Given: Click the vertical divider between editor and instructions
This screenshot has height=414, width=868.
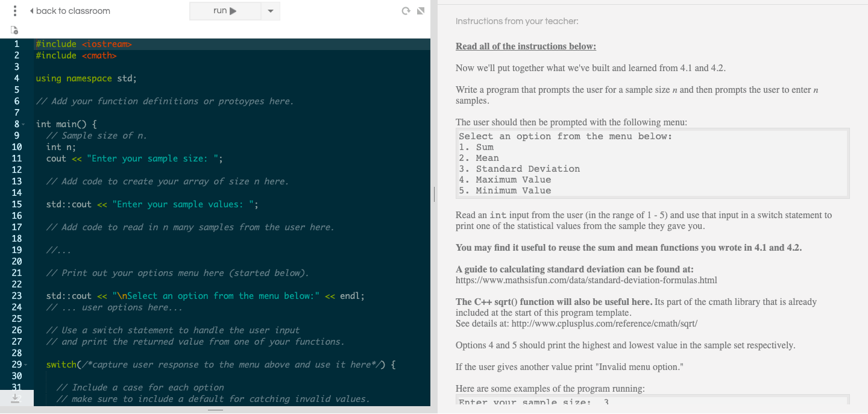Looking at the screenshot, I should 434,193.
